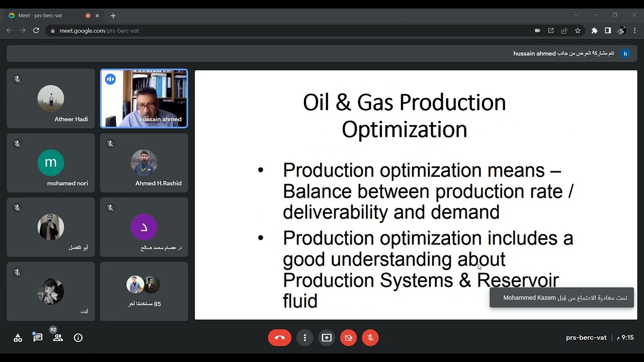Toggle the camera off button
The height and width of the screenshot is (362, 644).
pyautogui.click(x=348, y=338)
